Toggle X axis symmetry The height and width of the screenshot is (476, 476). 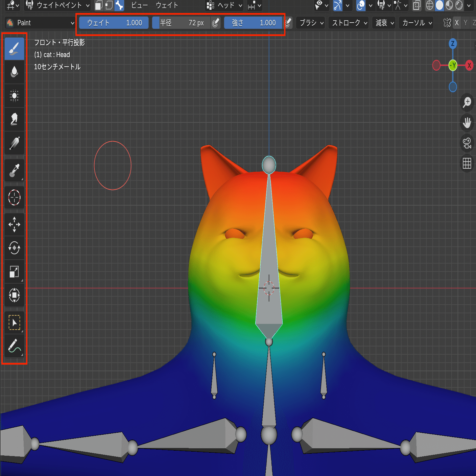point(457,23)
